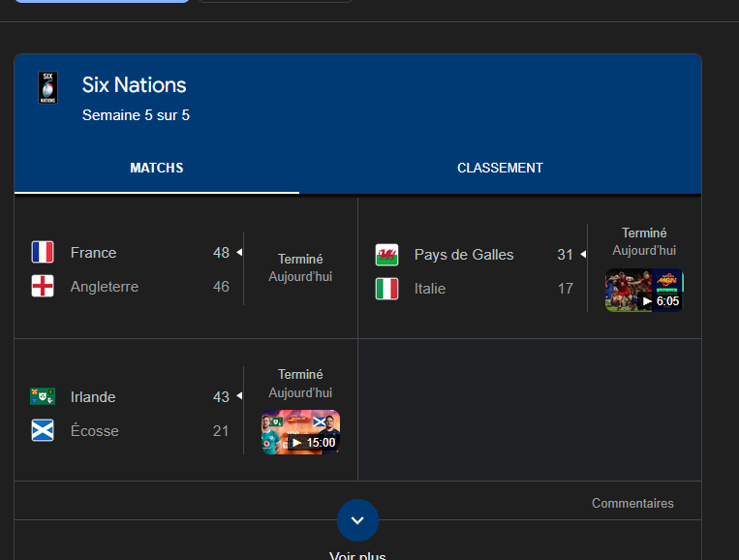Select the France team name
Viewport: 739px width, 560px height.
pos(93,253)
